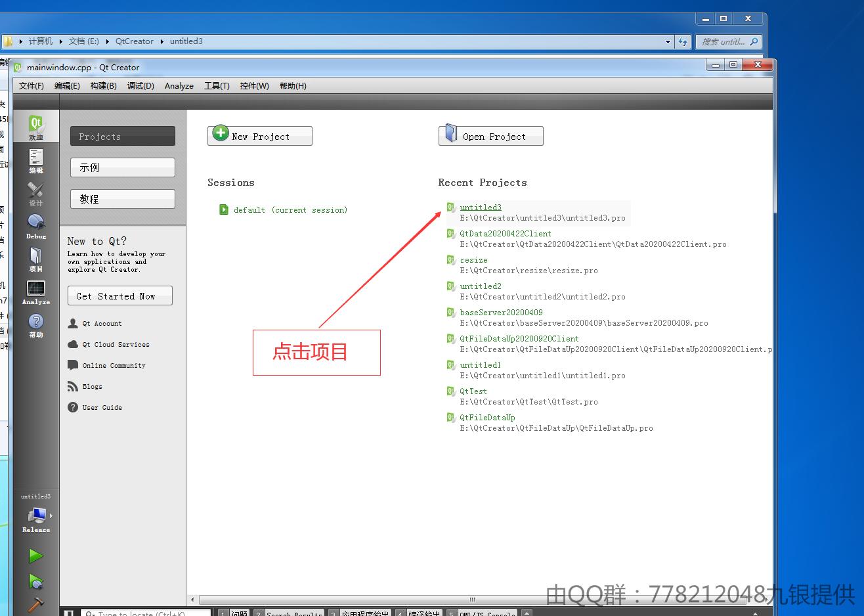
Task: Click the Qt logo in the window title bar
Action: pos(18,67)
